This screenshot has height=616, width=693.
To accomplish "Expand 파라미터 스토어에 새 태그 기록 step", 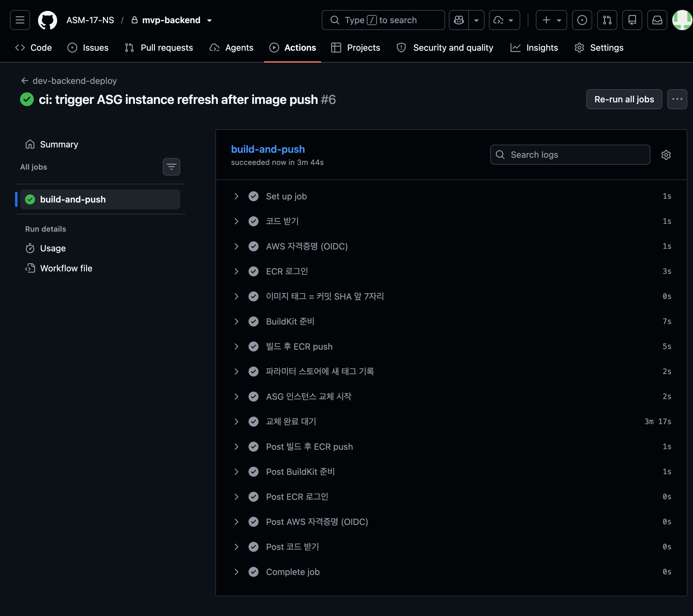I will coord(451,372).
